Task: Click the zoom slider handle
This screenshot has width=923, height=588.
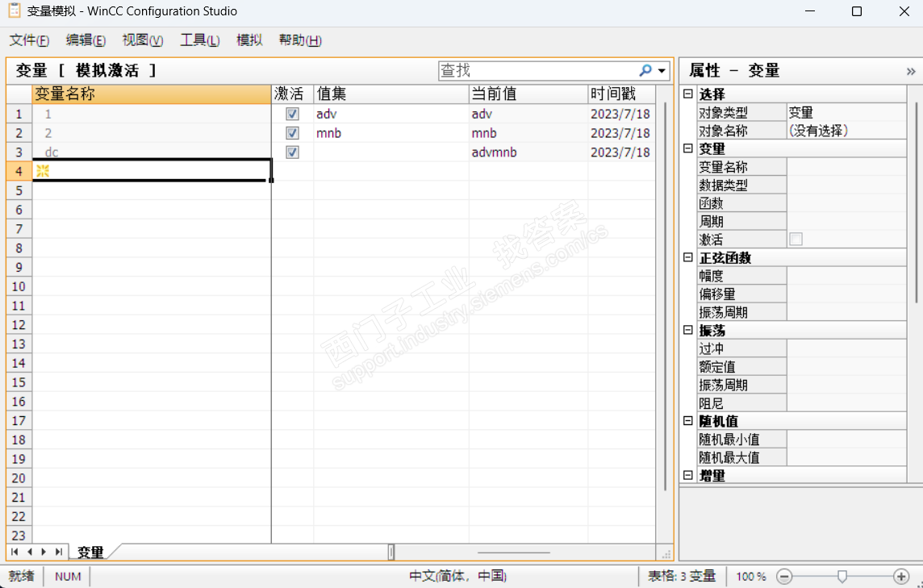Action: point(842,576)
